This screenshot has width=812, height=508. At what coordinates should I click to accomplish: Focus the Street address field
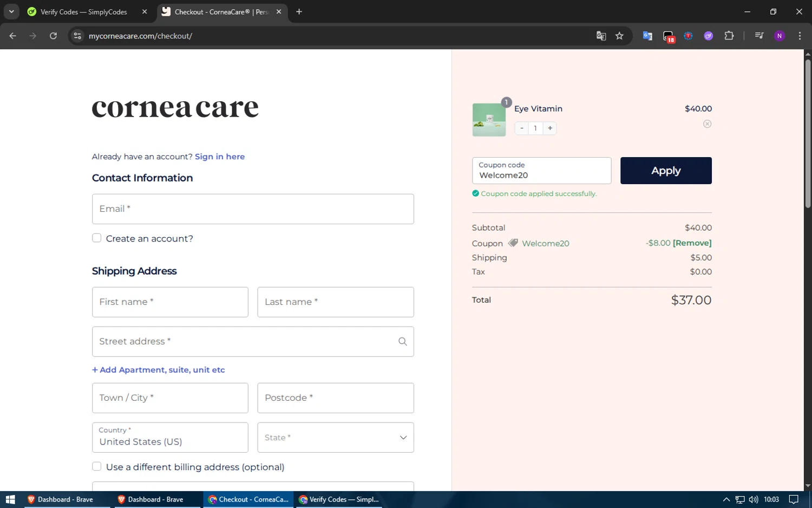(x=253, y=342)
